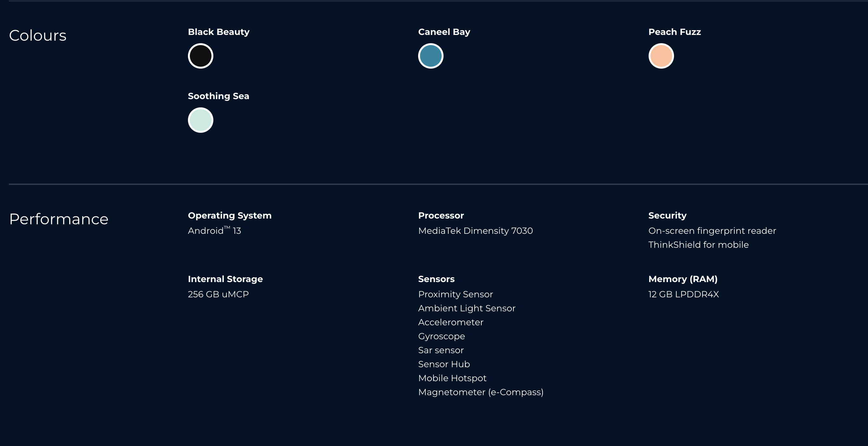
Task: Click the 256 GB uMCP value
Action: [218, 294]
